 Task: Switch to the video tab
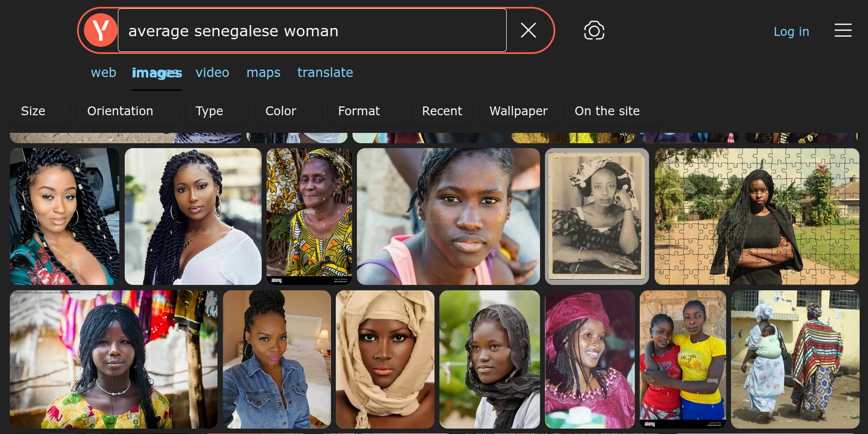pos(212,73)
